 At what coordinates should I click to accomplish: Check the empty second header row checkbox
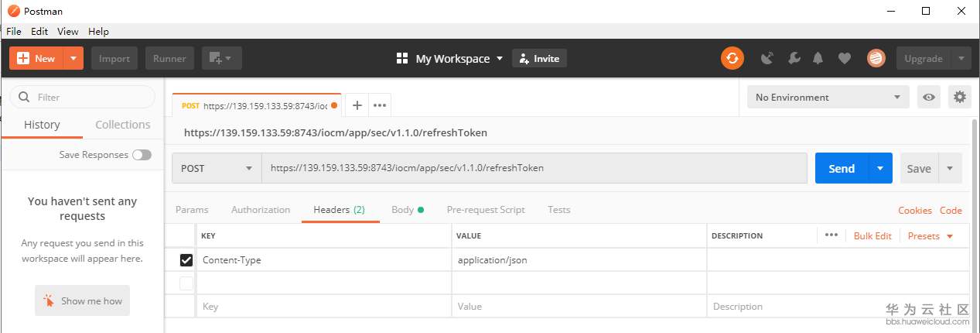point(186,283)
